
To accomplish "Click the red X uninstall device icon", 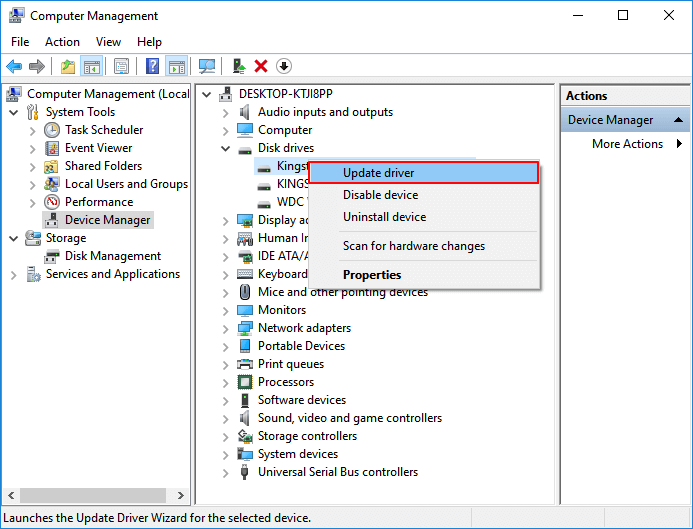I will point(261,66).
